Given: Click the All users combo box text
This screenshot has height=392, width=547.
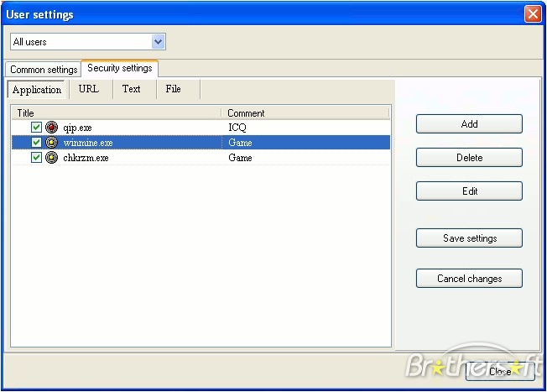Looking at the screenshot, I should [30, 42].
